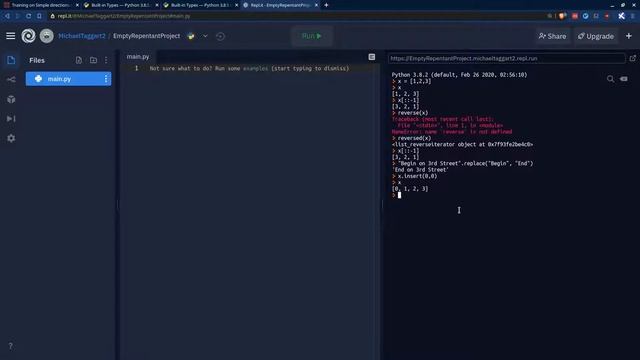Toggle the editor layout icon
The image size is (640, 360).
[x=371, y=57]
